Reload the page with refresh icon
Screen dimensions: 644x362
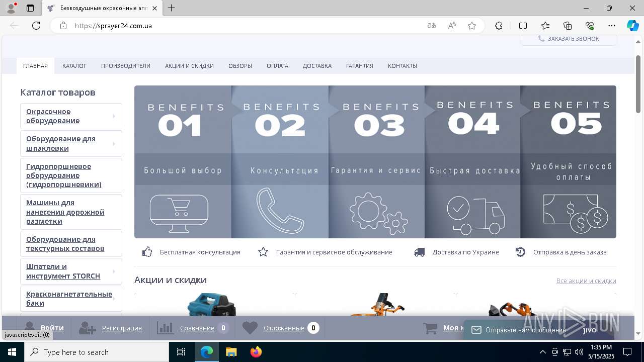(36, 26)
